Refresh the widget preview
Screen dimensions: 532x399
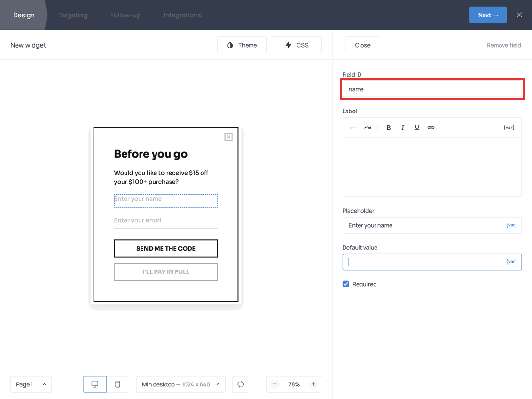[240, 384]
